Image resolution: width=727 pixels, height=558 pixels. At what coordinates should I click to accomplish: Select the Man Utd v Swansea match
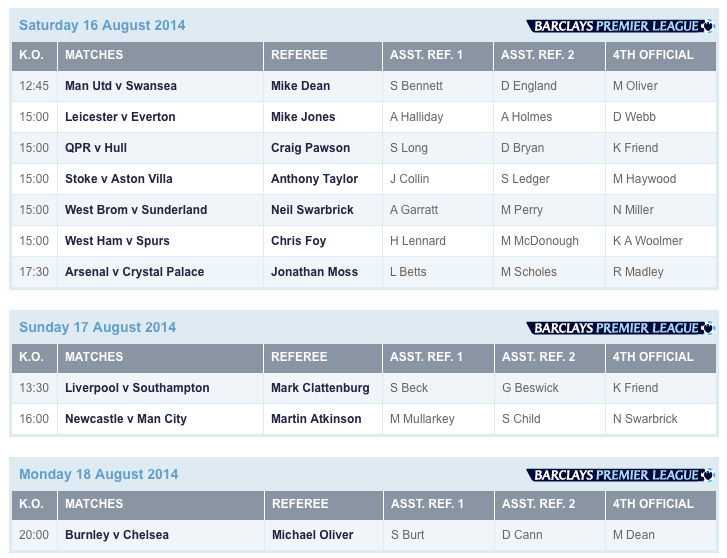pyautogui.click(x=121, y=86)
